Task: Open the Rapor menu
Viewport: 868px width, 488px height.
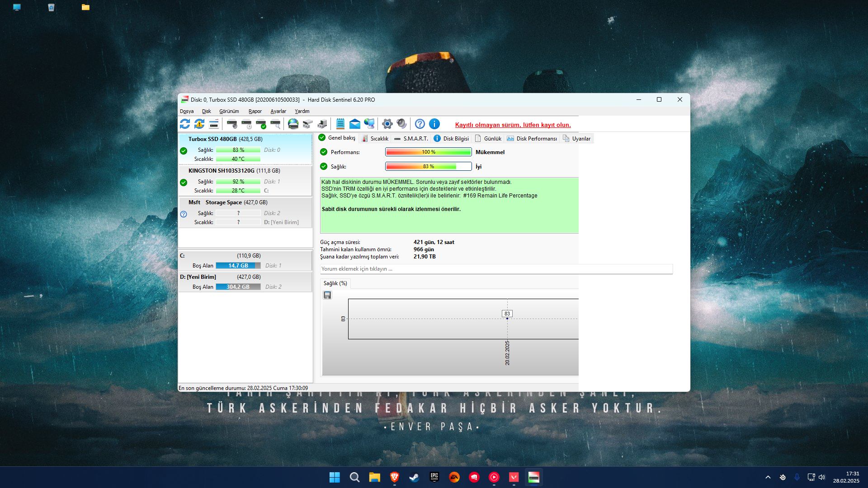Action: [255, 111]
